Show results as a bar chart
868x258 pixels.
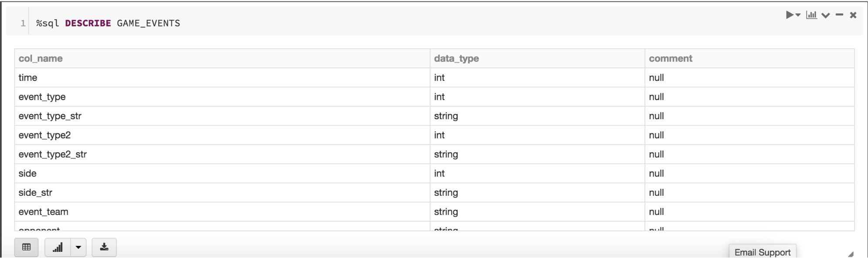point(58,247)
